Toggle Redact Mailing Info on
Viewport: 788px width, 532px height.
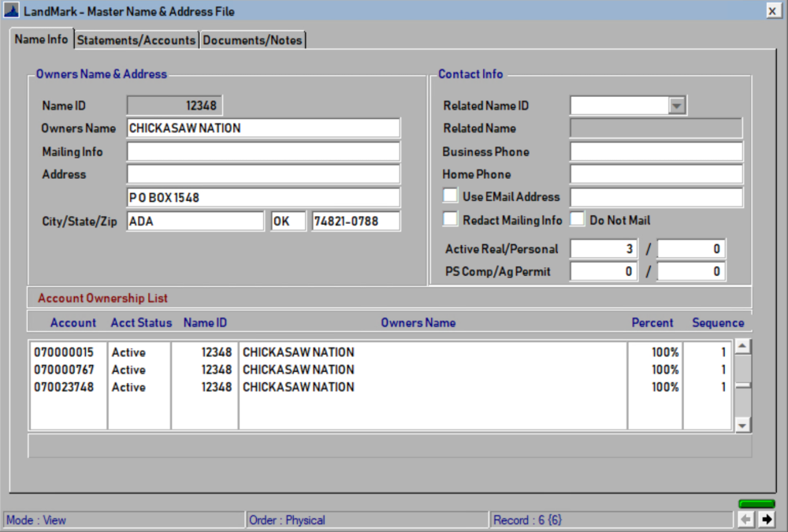[450, 218]
